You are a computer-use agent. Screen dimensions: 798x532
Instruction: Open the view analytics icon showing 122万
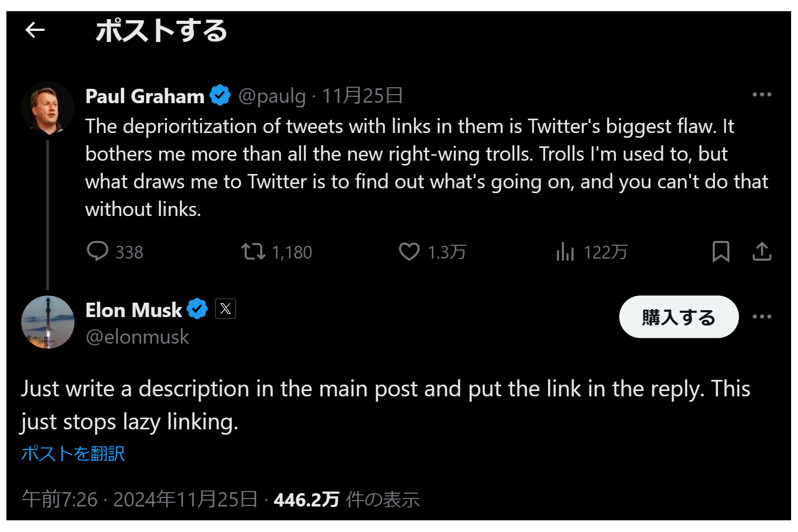pos(564,252)
